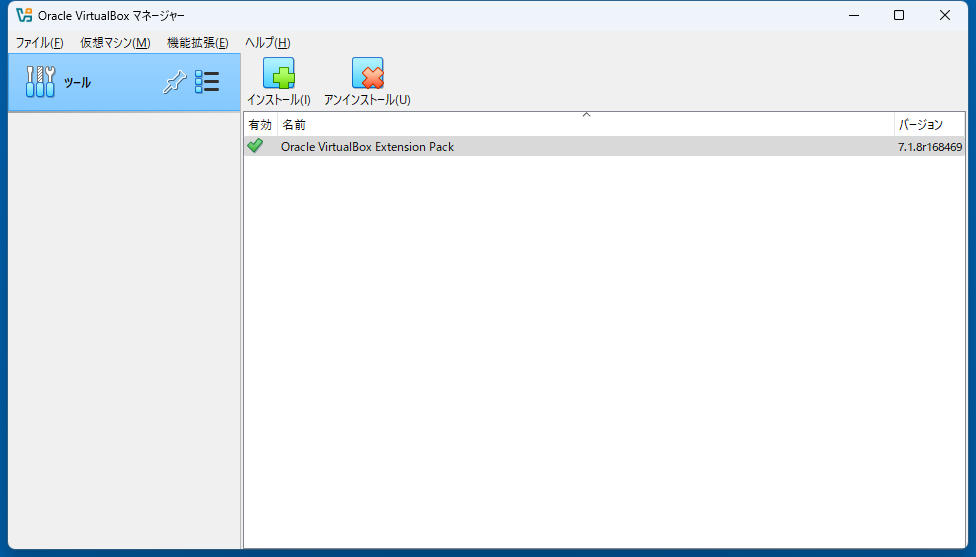The image size is (976, 557).
Task: Close the VirtualBox Manager window
Action: pyautogui.click(x=944, y=15)
